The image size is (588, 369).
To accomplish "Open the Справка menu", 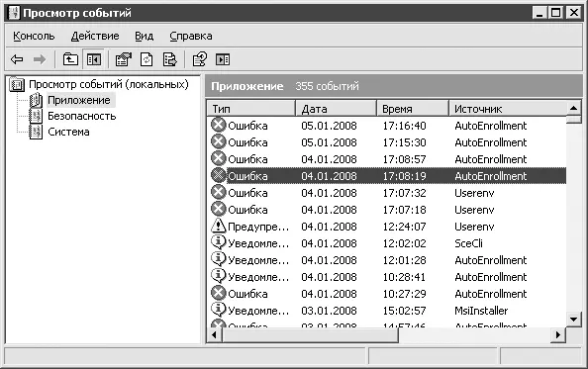I will coord(190,36).
